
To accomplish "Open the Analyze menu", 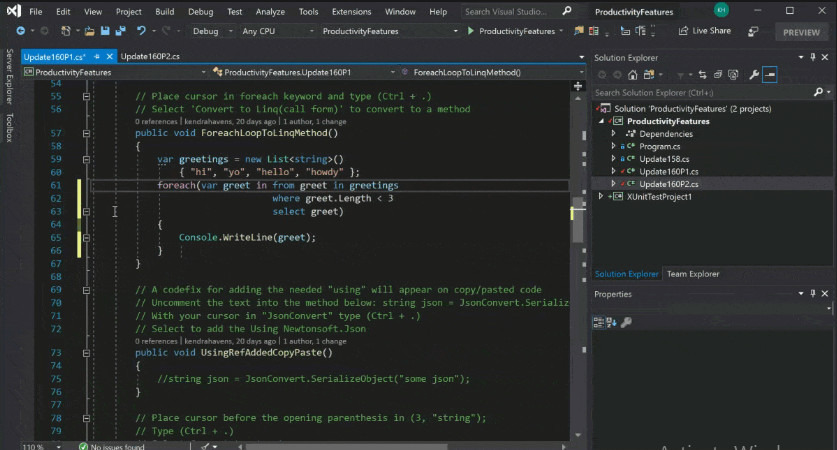I will (271, 11).
